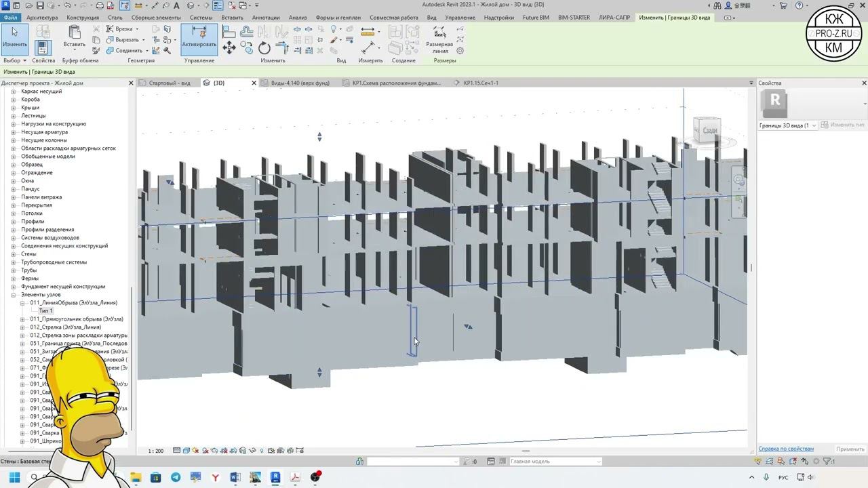This screenshot has width=868, height=488.
Task: Collapse the Элементы узлов tree node
Action: [13, 295]
